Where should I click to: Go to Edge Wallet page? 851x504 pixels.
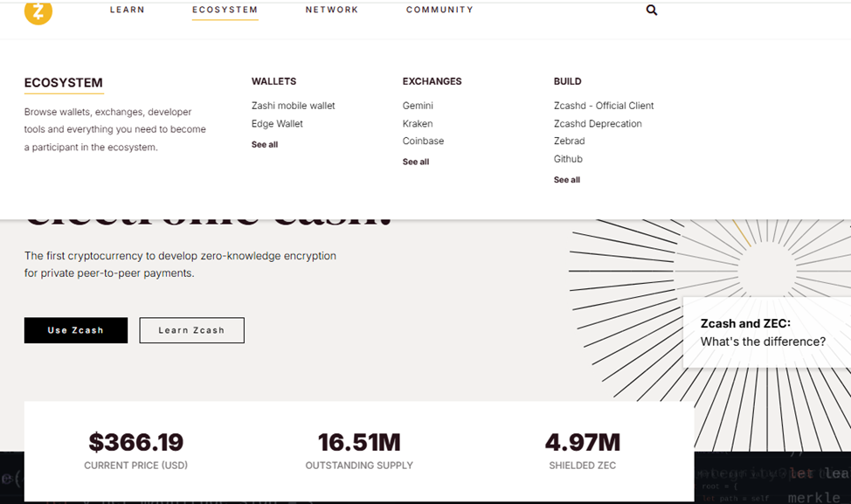[277, 124]
